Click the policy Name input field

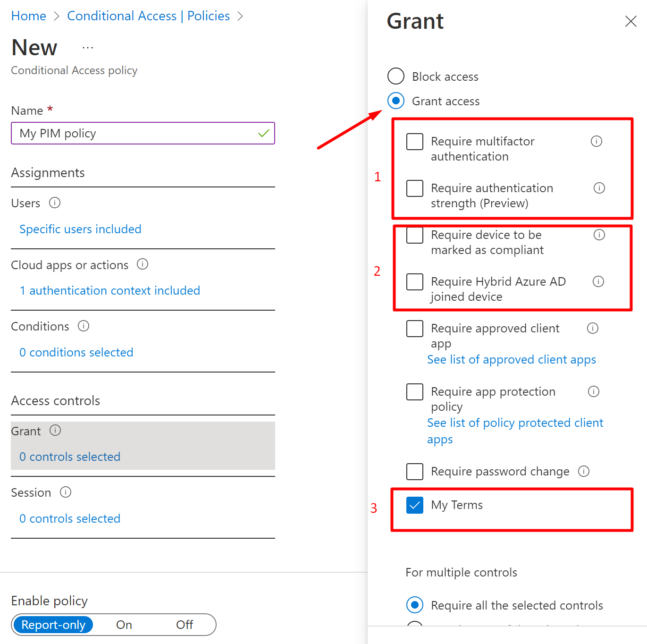pyautogui.click(x=137, y=134)
